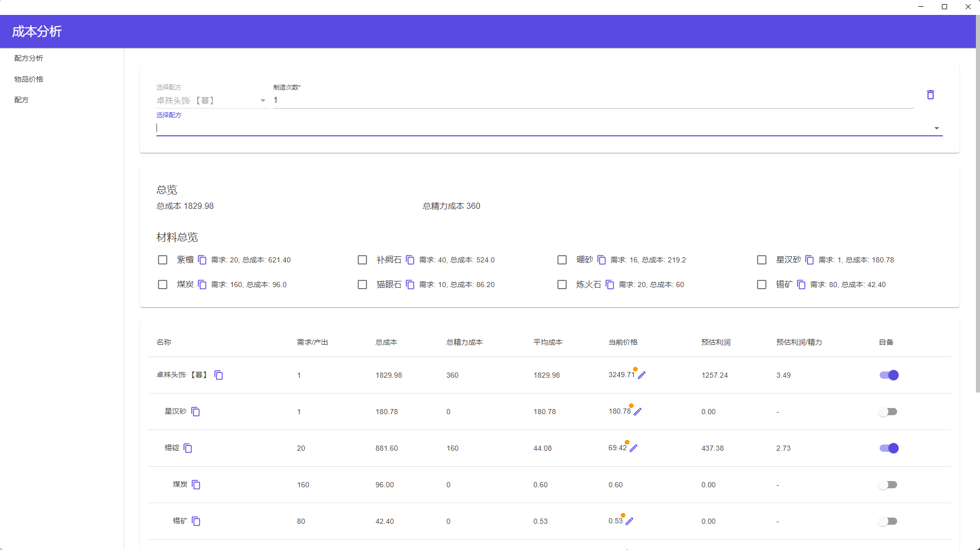Click the vertical scrollbar thumb
The height and width of the screenshot is (550, 980).
click(978, 203)
